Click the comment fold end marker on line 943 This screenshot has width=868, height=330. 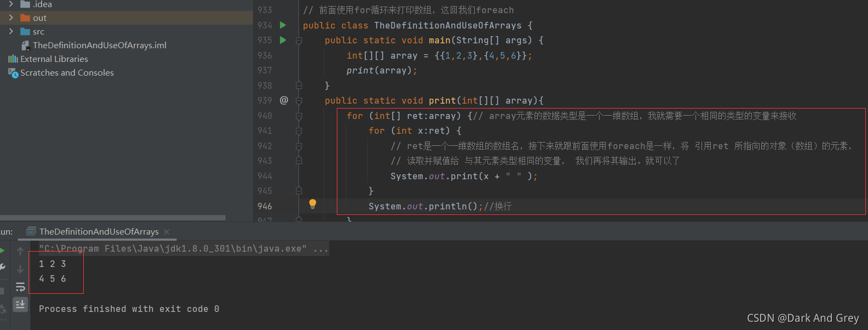299,160
